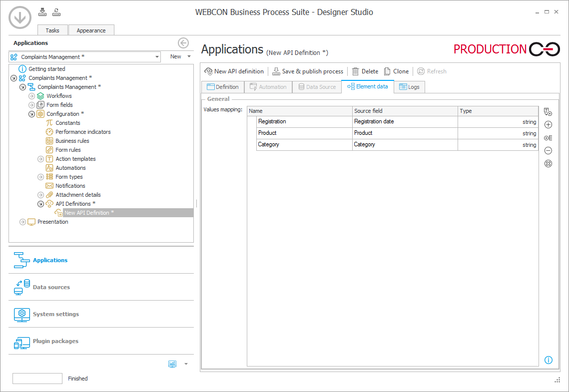The width and height of the screenshot is (569, 392).
Task: Click the Type column header
Action: pos(498,111)
